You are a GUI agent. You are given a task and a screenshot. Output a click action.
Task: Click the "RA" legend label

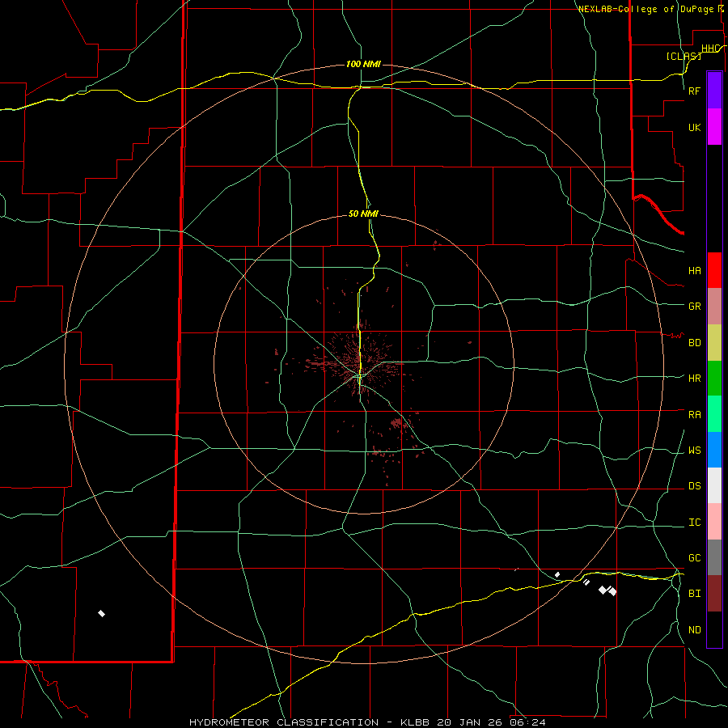[694, 415]
